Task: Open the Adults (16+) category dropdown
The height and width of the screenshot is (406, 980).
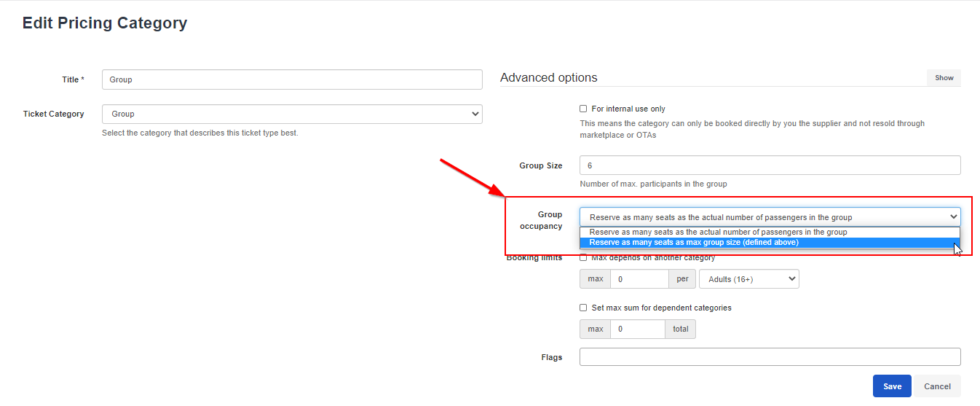Action: coord(749,279)
